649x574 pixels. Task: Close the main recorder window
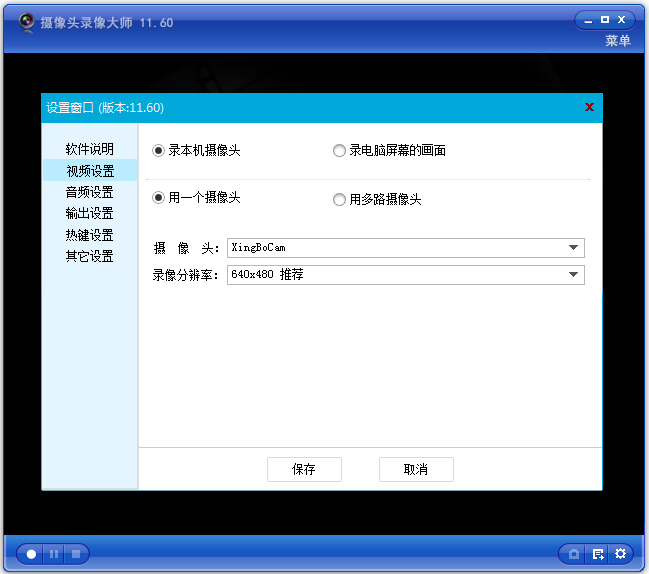621,19
